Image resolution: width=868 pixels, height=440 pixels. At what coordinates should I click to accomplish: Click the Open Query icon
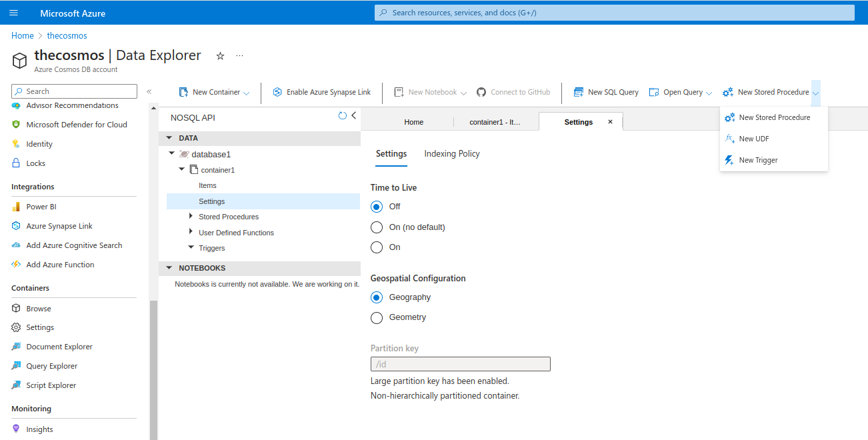coord(654,92)
